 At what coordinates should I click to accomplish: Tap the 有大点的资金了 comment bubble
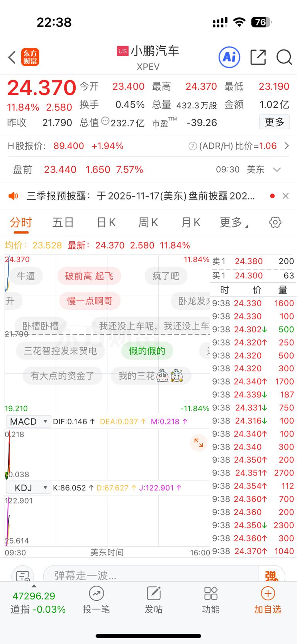(63, 376)
